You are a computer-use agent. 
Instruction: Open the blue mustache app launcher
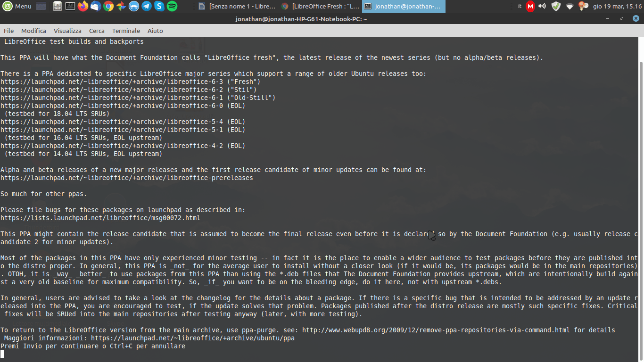(133, 6)
